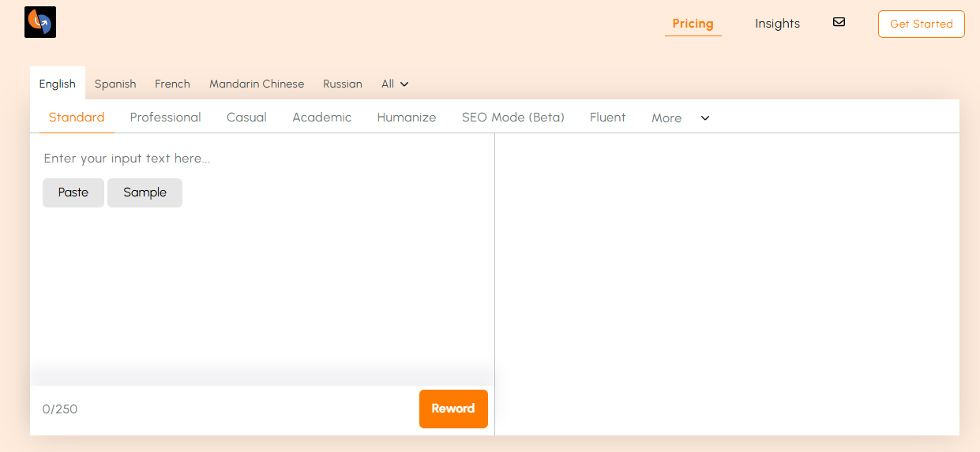Select the Standard rewording mode

pyautogui.click(x=77, y=118)
